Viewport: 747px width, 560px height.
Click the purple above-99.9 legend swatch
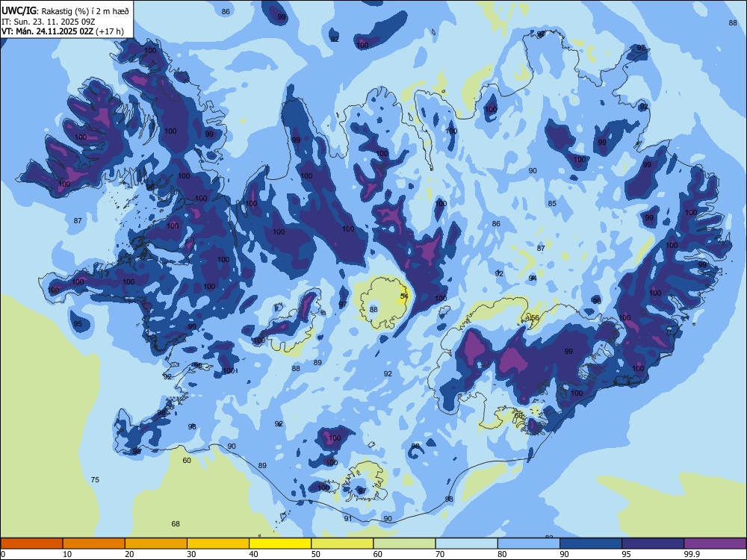coord(715,544)
